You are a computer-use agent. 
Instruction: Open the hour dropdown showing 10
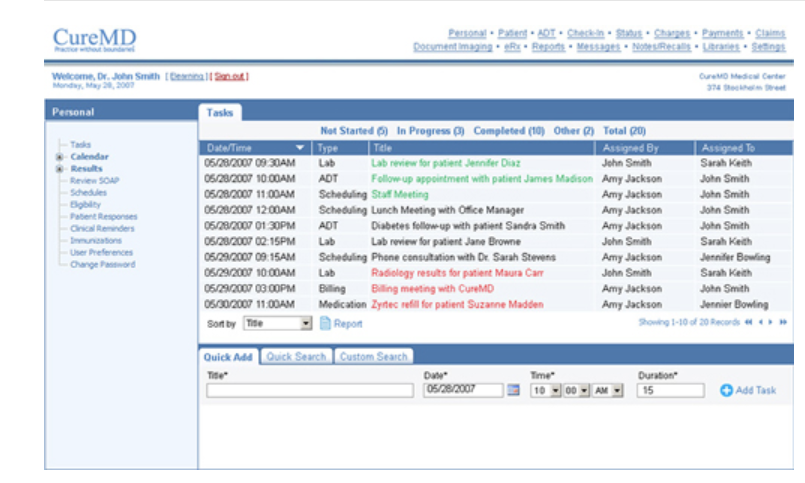coord(546,391)
